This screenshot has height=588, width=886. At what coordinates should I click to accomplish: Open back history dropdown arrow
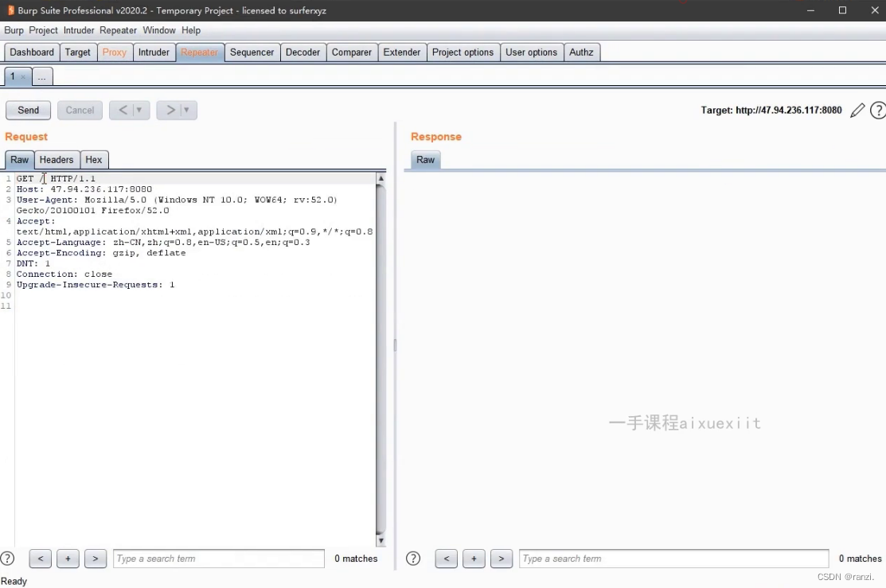click(139, 110)
